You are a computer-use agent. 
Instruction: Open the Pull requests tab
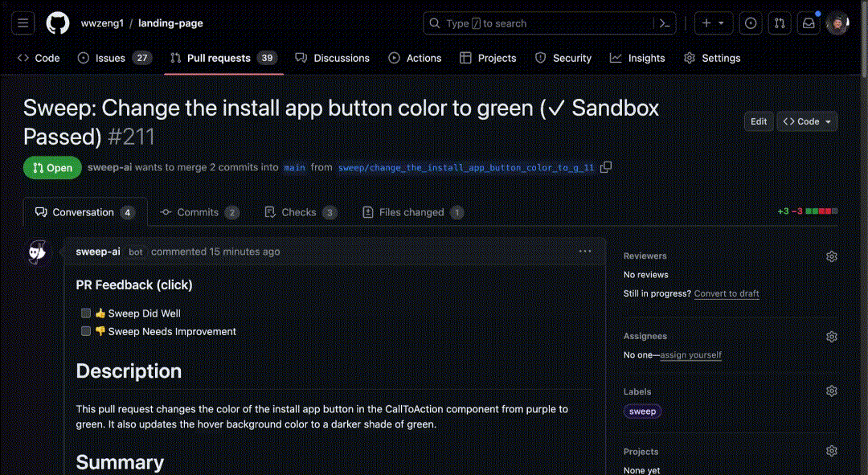(x=223, y=58)
